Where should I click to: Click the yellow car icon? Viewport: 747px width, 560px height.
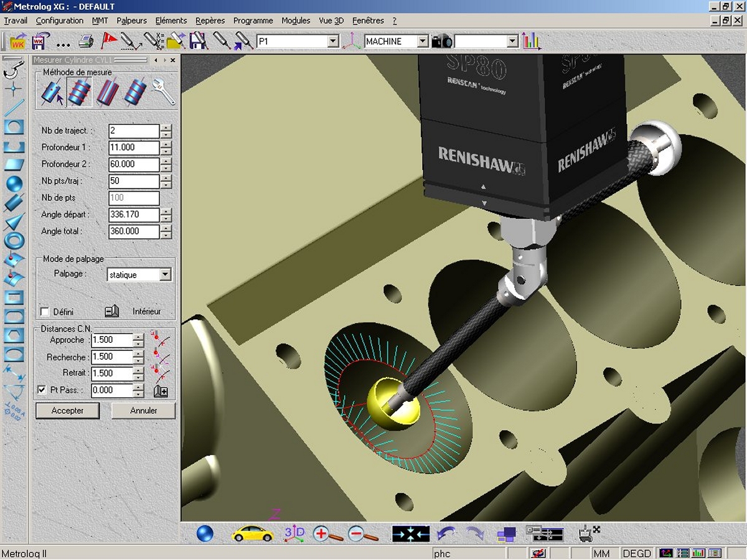[252, 534]
